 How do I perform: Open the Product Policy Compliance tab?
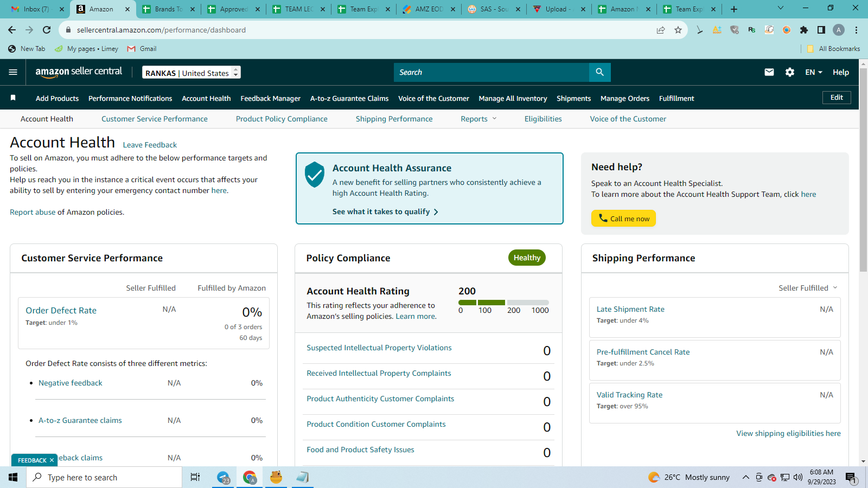(x=282, y=119)
